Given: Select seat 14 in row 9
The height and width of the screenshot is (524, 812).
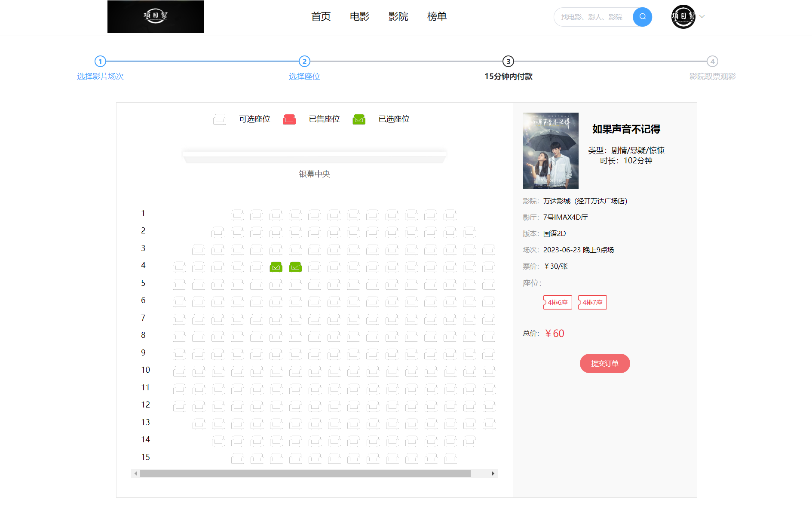Looking at the screenshot, I should tap(431, 354).
